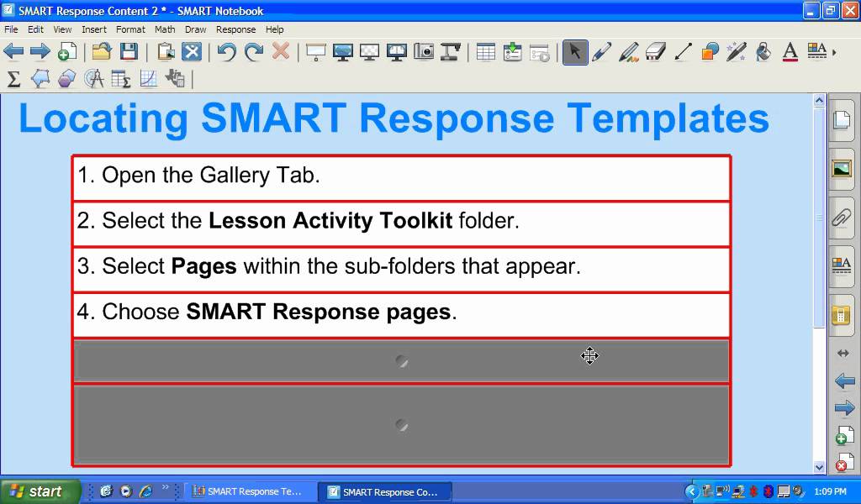
Task: Click the red X Delete icon in toolbar
Action: click(281, 52)
